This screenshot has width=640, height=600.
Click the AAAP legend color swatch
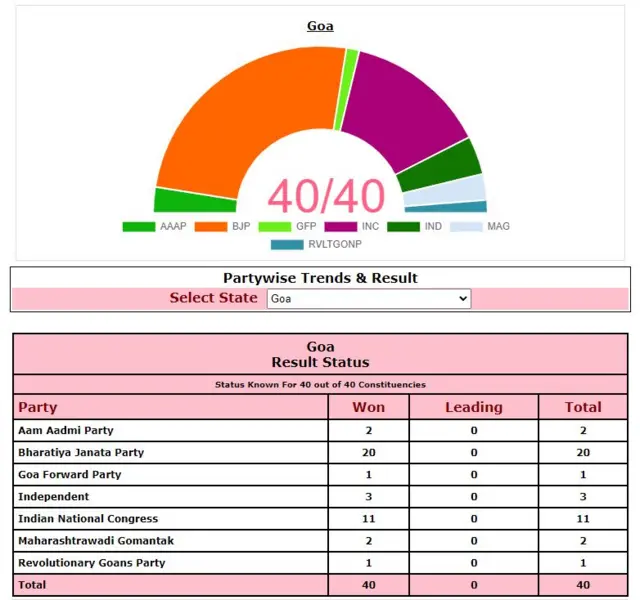click(x=139, y=227)
